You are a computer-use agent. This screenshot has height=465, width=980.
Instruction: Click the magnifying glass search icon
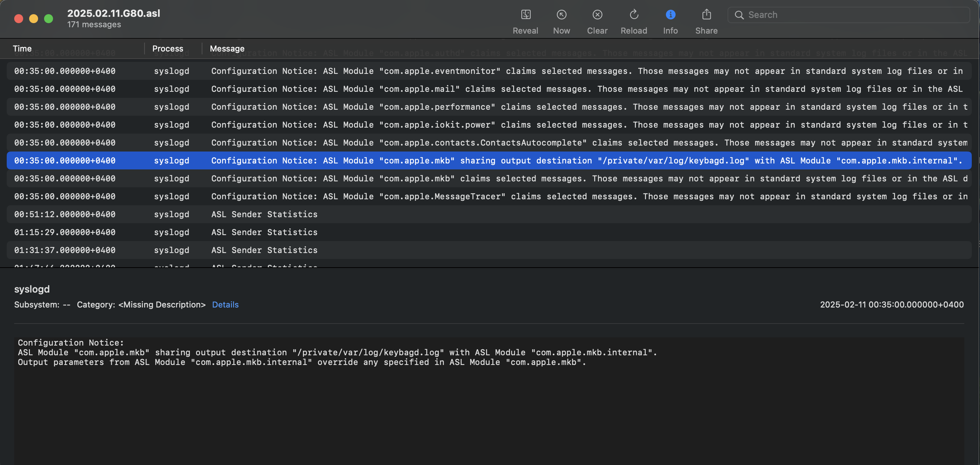click(739, 15)
